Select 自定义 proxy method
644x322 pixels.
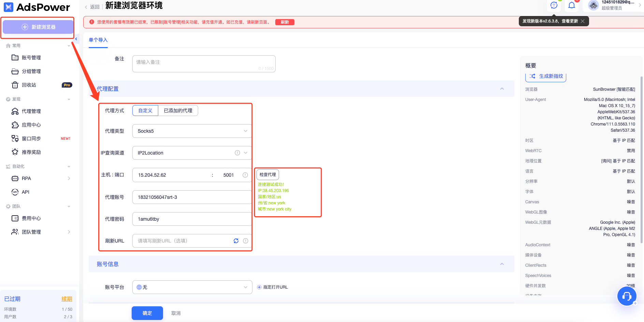point(145,111)
